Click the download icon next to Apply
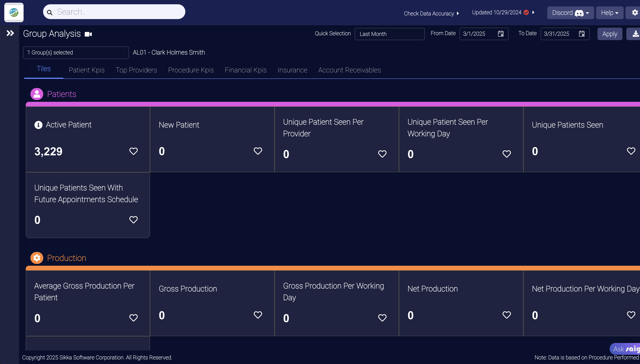The height and width of the screenshot is (364, 640). (x=635, y=34)
